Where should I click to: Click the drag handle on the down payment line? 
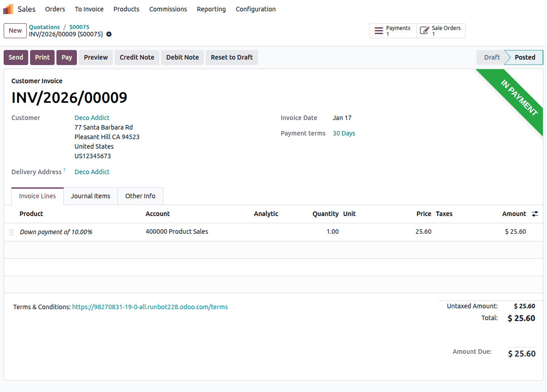pos(12,232)
